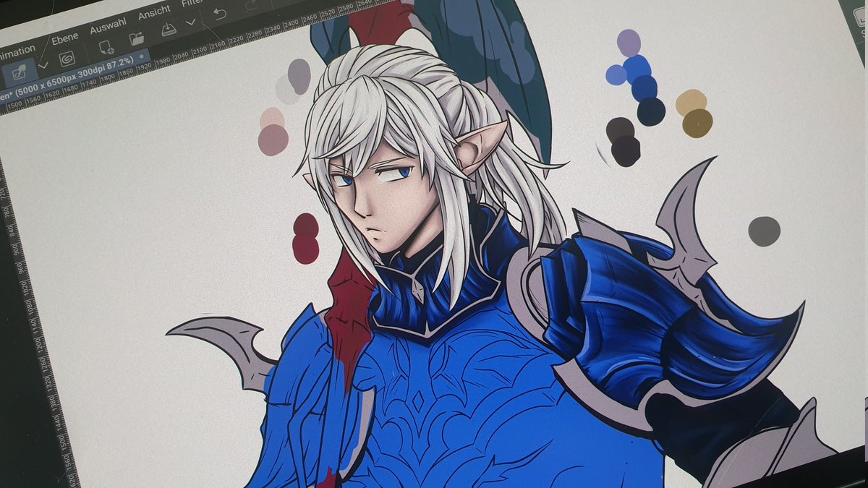Sample the lone gray color dab on the canvas
Image resolution: width=868 pixels, height=488 pixels.
(764, 231)
